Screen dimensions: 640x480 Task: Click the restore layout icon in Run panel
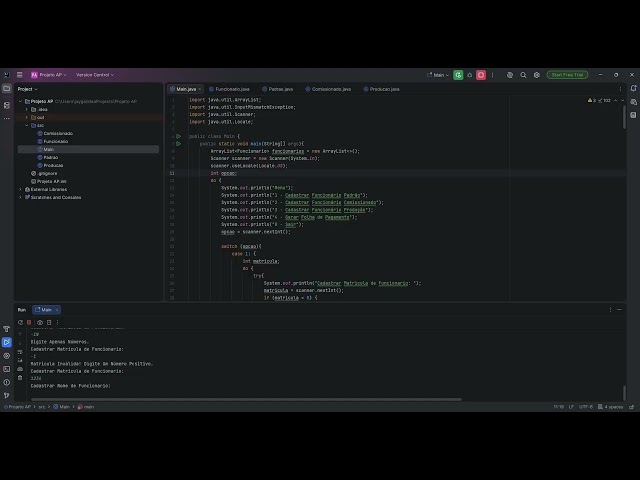click(49, 322)
